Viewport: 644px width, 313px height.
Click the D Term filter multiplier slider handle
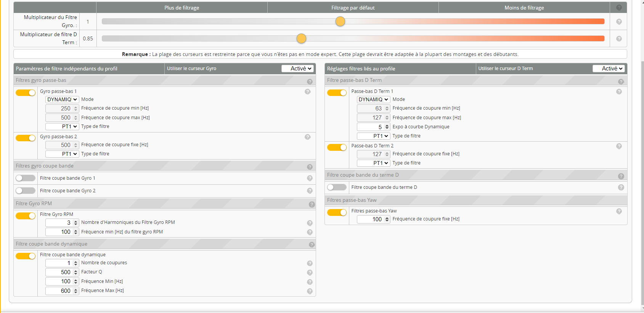click(301, 38)
